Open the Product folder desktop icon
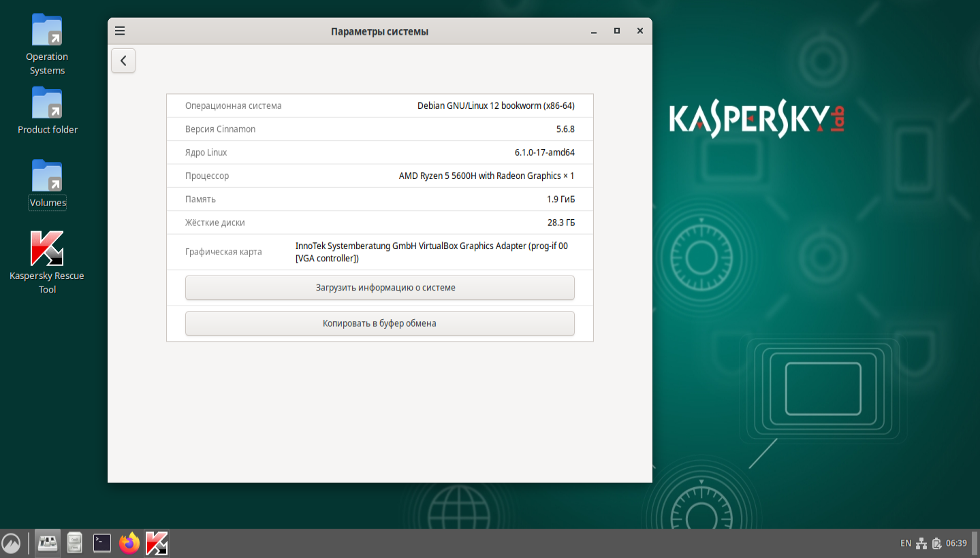 48,111
